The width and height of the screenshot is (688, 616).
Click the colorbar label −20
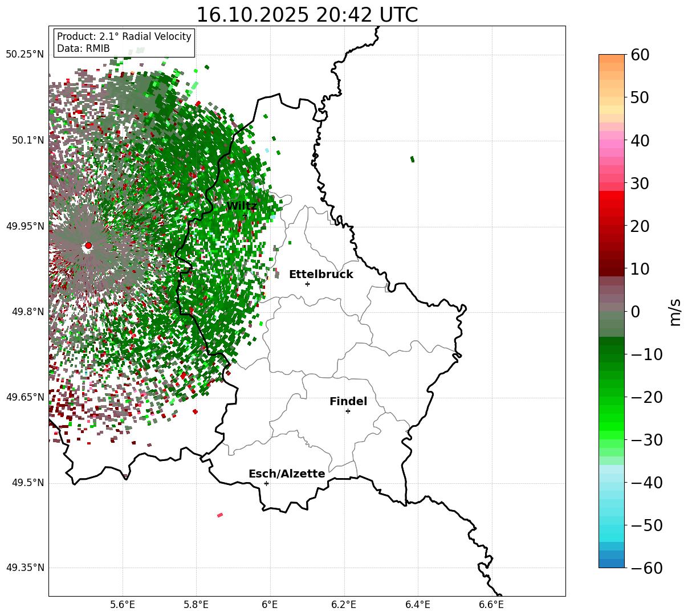pyautogui.click(x=646, y=397)
